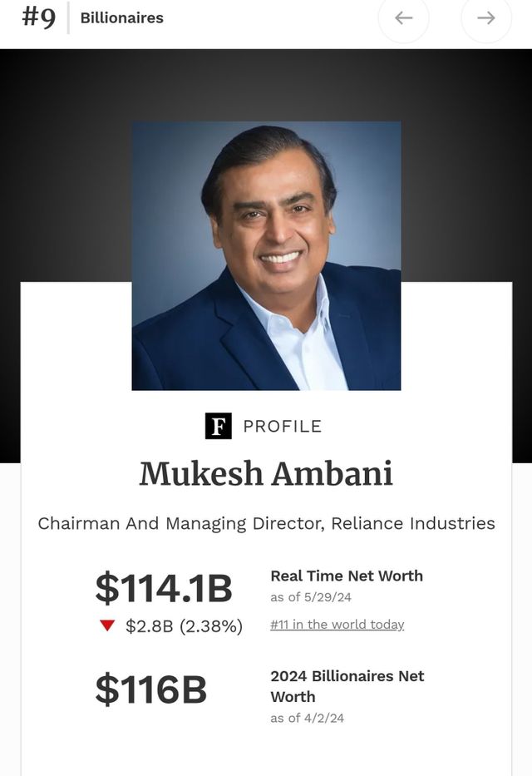Click the red down triangle indicator
This screenshot has height=776, width=532.
click(x=106, y=625)
